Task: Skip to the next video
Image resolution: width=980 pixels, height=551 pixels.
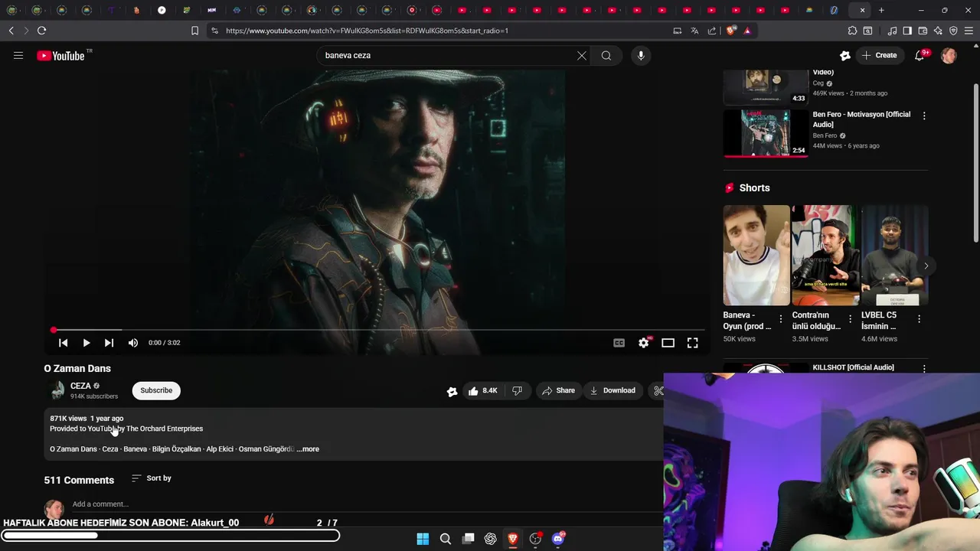Action: (x=109, y=343)
